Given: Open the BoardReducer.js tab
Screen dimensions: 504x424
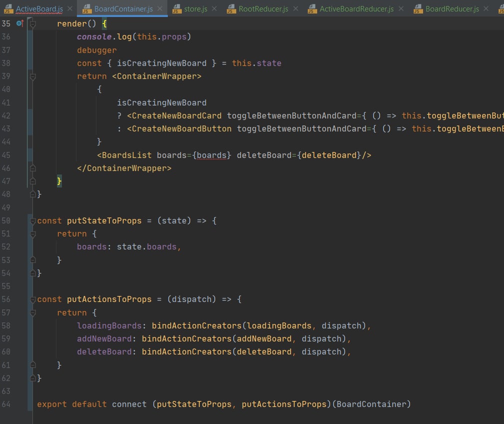Looking at the screenshot, I should tap(452, 8).
